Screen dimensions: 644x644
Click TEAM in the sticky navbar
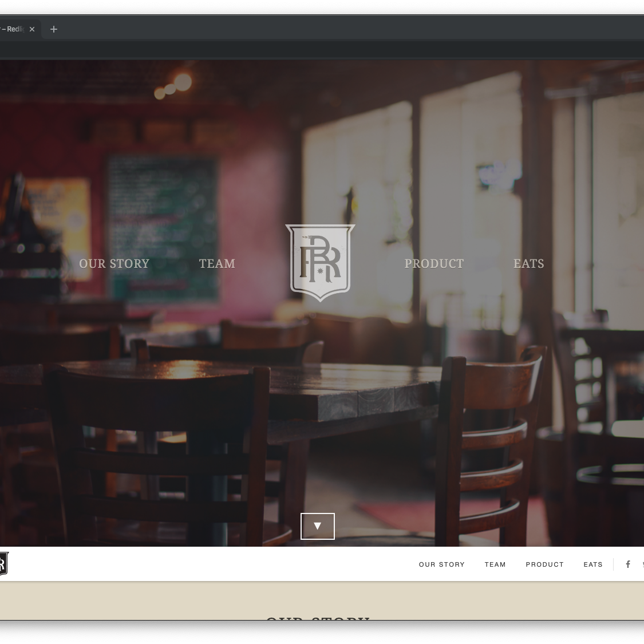coord(495,564)
